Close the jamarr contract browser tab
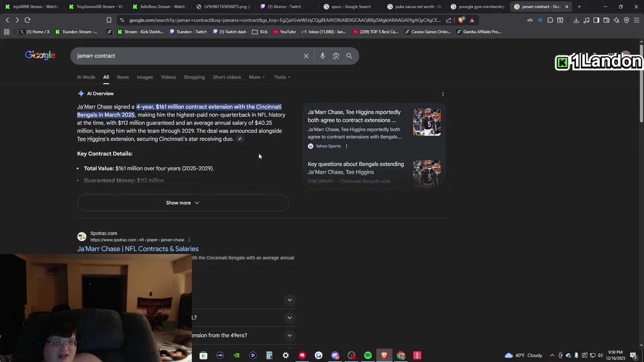 tap(567, 7)
